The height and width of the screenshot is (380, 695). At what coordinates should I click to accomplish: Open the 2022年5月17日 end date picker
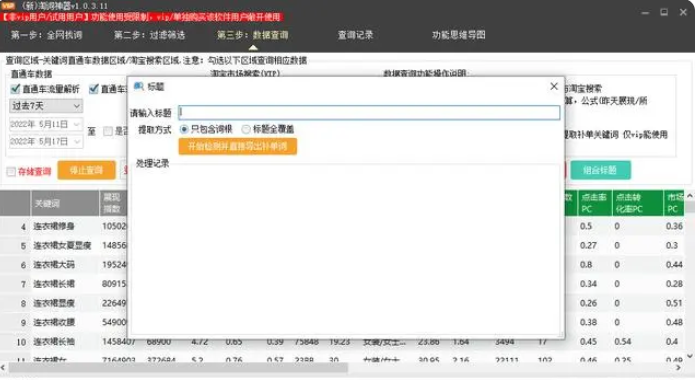[46, 141]
